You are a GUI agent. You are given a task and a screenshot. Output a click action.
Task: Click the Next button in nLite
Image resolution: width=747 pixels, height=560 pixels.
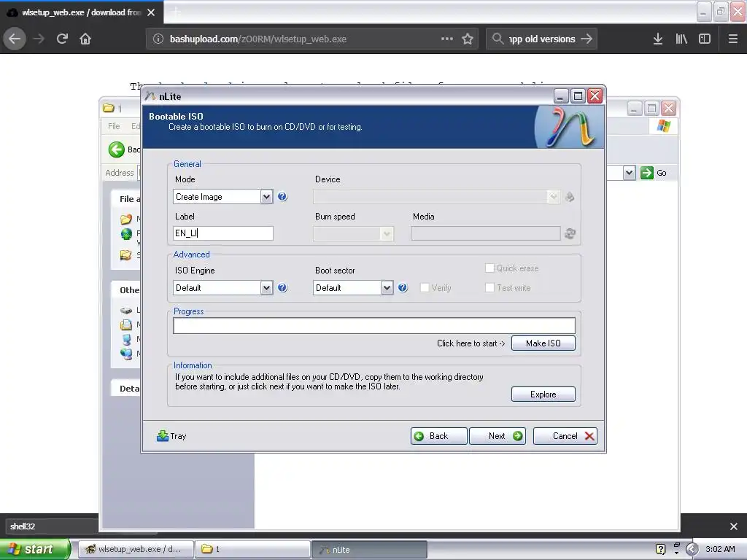498,436
